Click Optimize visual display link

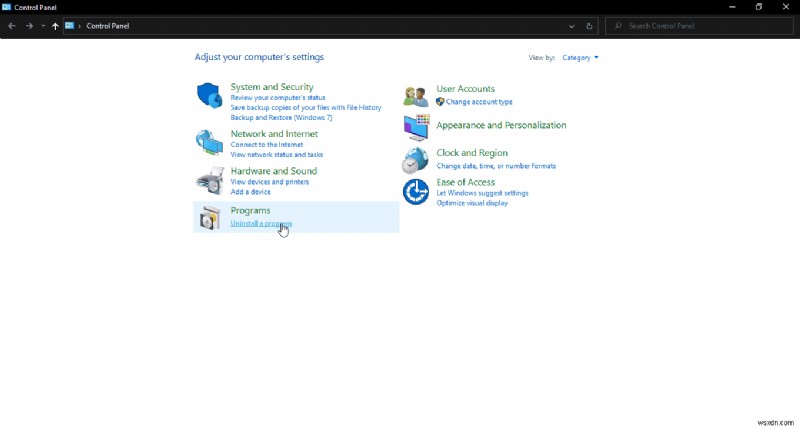coord(472,203)
